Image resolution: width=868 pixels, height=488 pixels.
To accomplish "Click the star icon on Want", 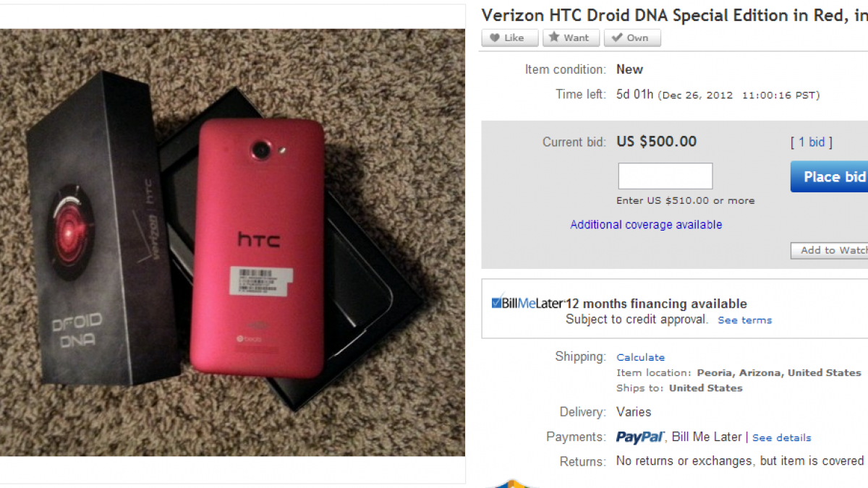I will [555, 38].
